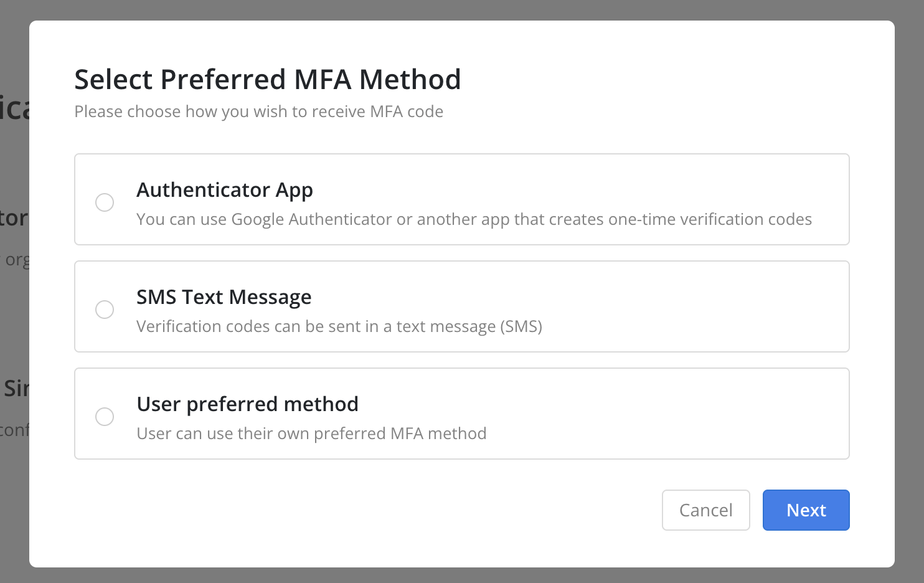Click the dimmed 'conf' text behind the dialog
Viewport: 924px width, 583px height.
pyautogui.click(x=14, y=430)
